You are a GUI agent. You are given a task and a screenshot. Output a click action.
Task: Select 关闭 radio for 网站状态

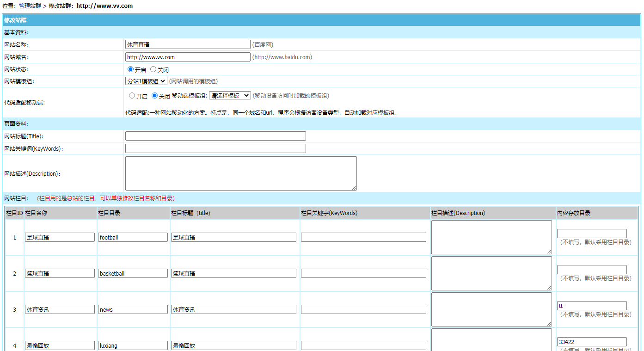point(153,69)
